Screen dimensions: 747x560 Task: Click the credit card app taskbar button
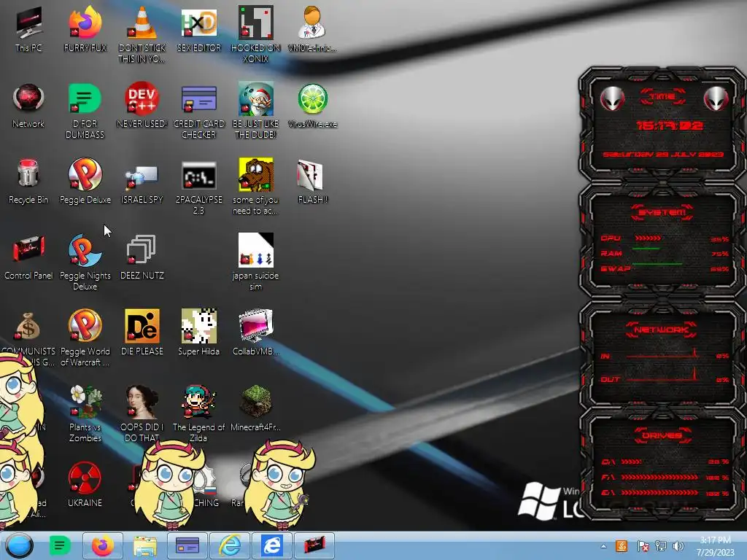[x=187, y=545]
